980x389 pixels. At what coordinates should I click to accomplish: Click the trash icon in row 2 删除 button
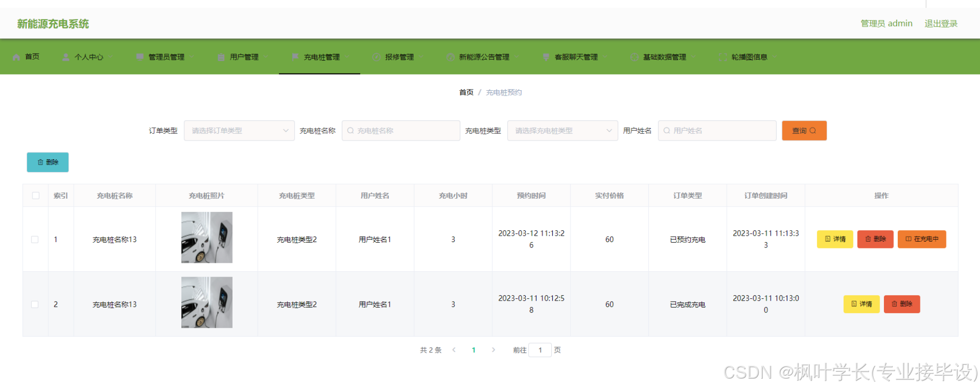895,304
